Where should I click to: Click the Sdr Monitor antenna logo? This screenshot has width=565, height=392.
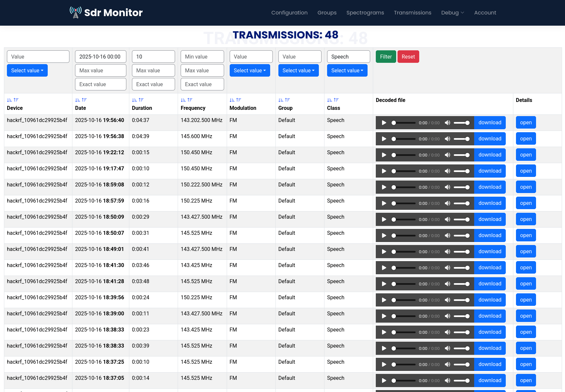point(76,12)
